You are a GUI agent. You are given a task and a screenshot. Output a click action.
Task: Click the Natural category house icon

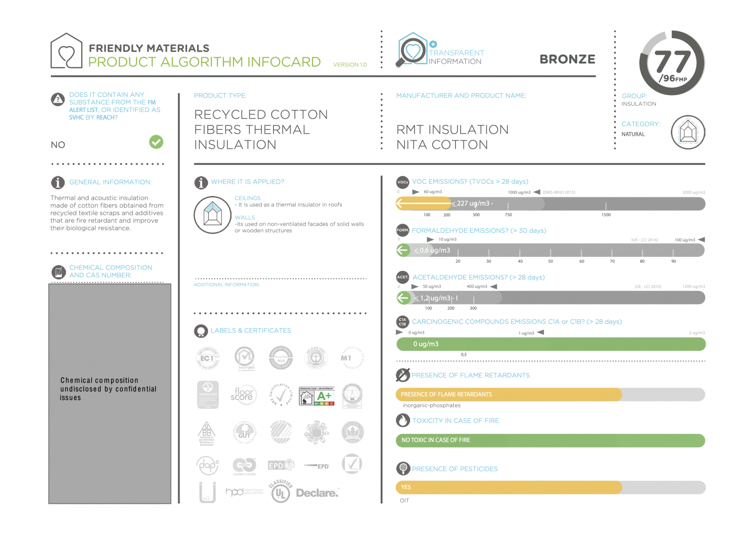click(688, 132)
